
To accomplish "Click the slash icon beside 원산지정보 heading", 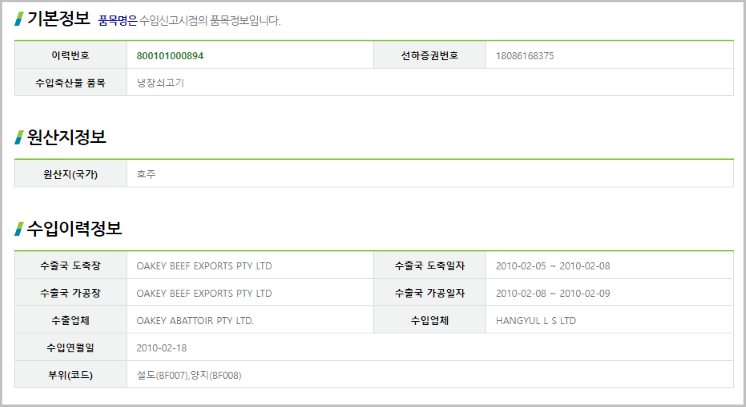I will point(19,138).
